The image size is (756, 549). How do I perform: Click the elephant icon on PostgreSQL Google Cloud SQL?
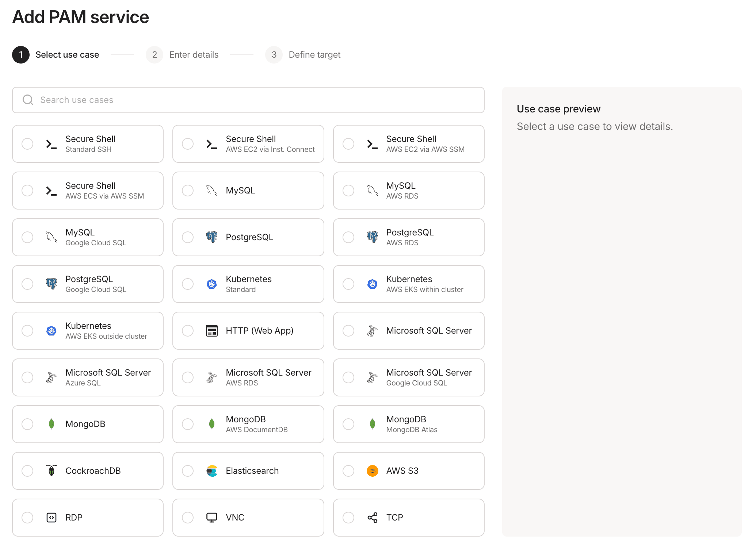51,284
